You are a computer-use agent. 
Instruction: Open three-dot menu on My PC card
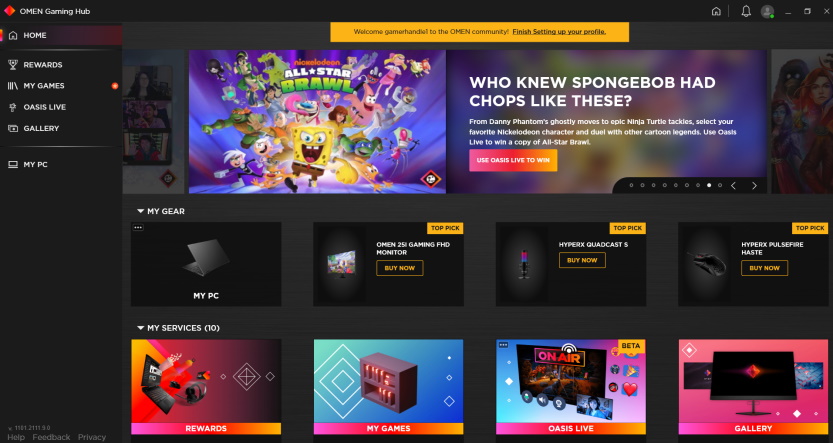pyautogui.click(x=138, y=227)
